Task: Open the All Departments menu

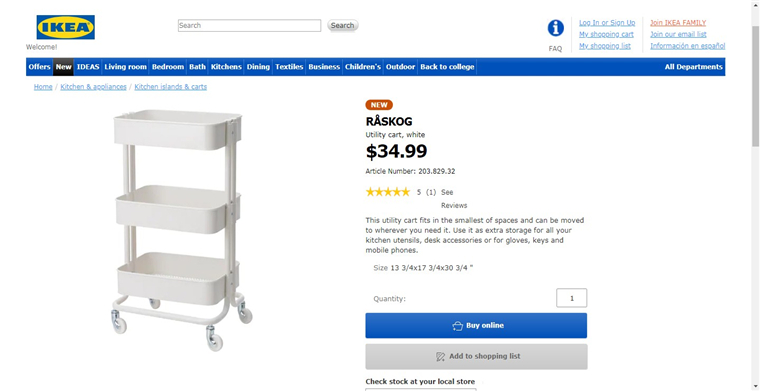Action: click(x=694, y=67)
